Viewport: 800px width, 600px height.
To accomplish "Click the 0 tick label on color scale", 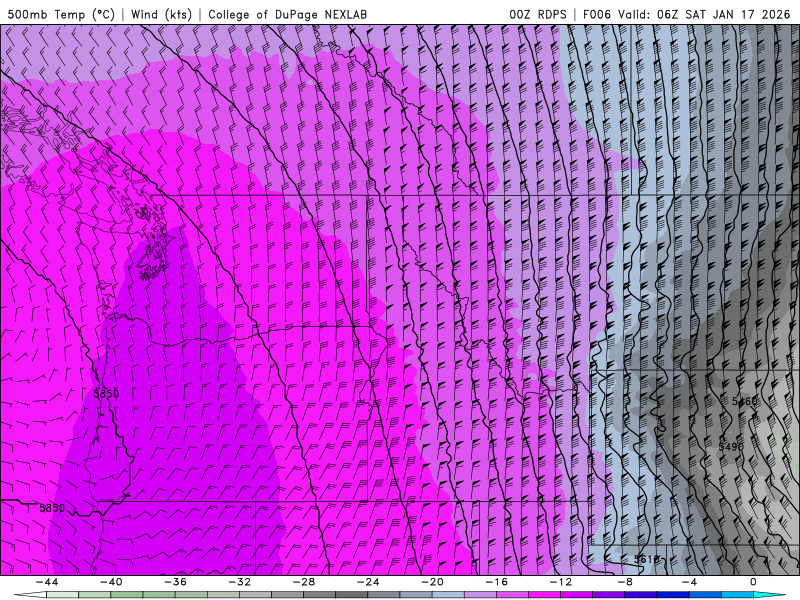I will pos(754,582).
